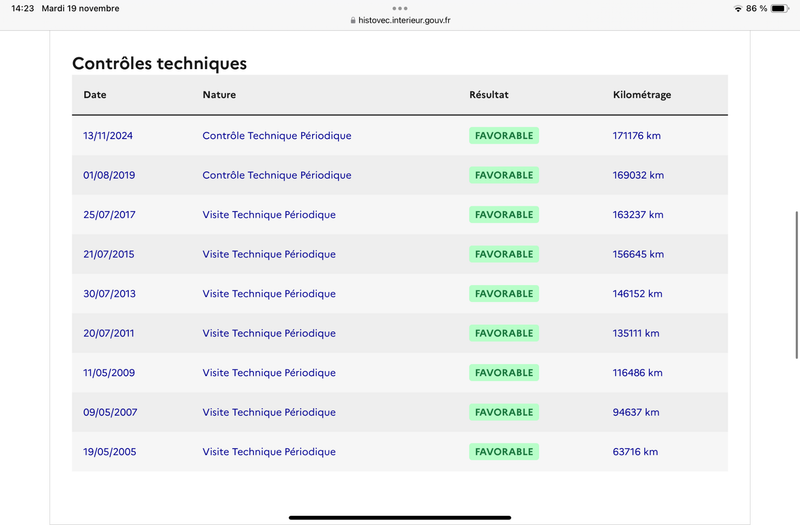Click Visite Technique Périodique for 30/07/2013

269,294
